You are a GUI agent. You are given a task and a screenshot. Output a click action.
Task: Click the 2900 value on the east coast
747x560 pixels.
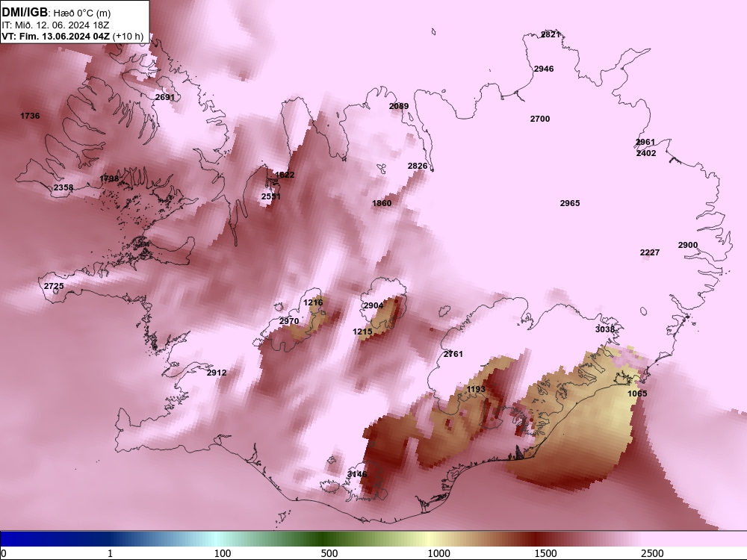coord(688,245)
